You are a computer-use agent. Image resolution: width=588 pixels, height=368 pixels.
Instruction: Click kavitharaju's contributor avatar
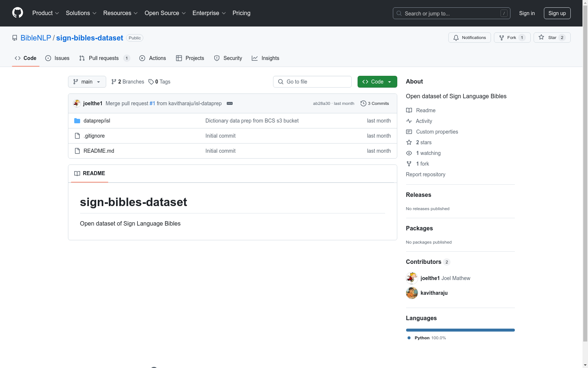[x=412, y=293]
